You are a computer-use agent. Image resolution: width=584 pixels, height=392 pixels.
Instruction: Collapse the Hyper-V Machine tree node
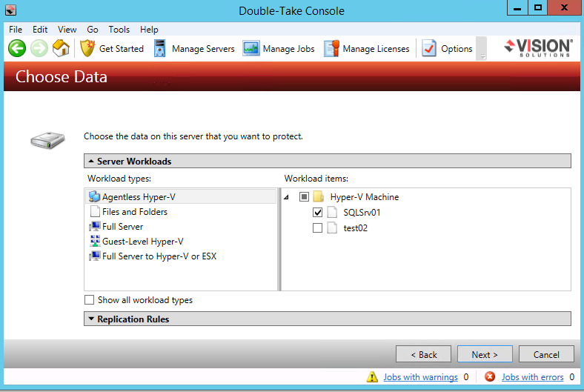(286, 197)
